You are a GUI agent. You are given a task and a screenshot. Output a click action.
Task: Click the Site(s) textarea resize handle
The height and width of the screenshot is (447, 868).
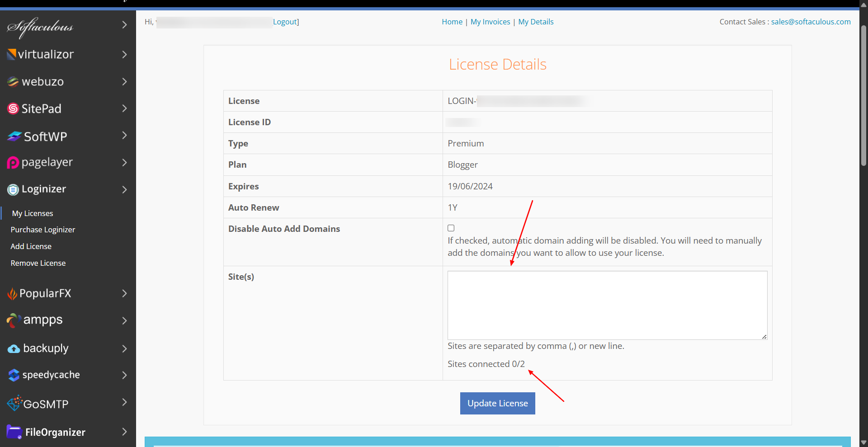click(x=764, y=336)
